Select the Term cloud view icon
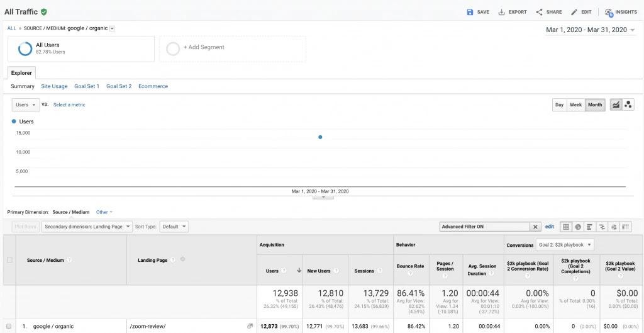 pos(614,227)
